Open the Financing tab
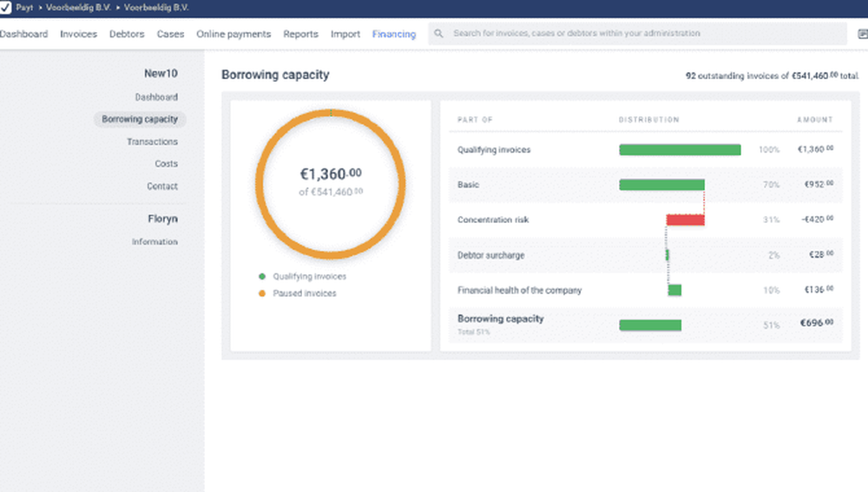The height and width of the screenshot is (492, 868). tap(394, 35)
